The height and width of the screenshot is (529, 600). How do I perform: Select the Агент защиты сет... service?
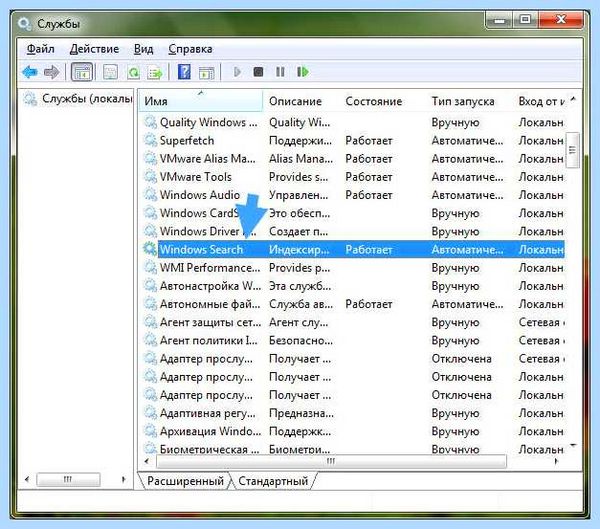[x=354, y=322]
